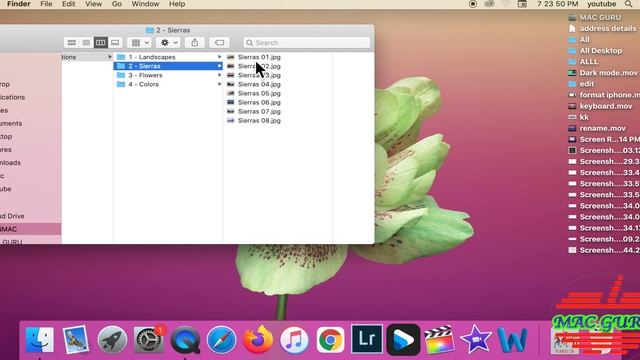Select the 2 - Sierras folder
Screen dimensions: 640x360
[x=168, y=66]
